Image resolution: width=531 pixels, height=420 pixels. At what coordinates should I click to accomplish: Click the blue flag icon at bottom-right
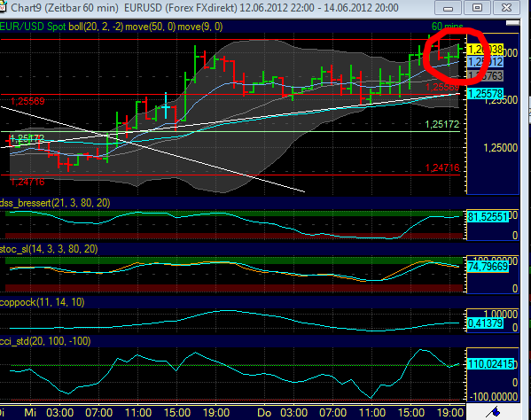pos(494,412)
